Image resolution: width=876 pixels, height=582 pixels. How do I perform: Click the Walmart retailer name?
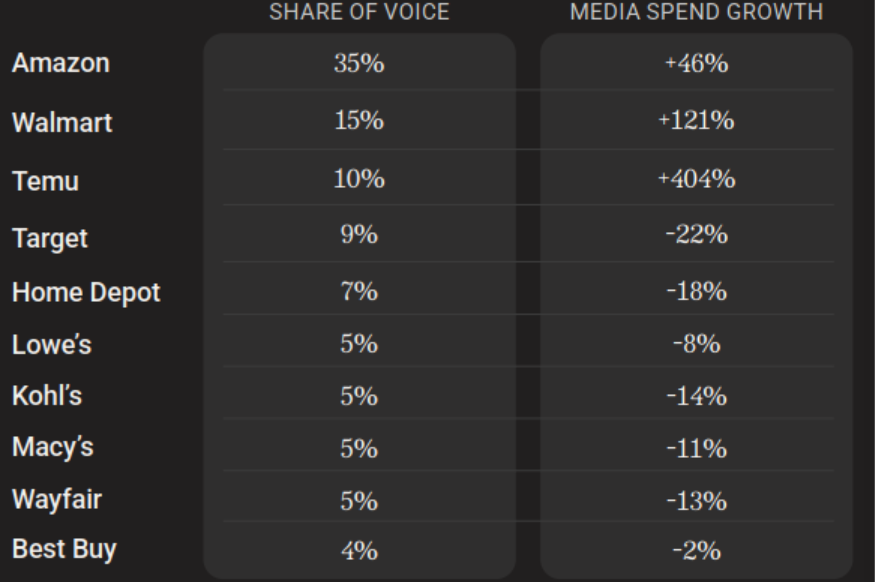coord(62,123)
